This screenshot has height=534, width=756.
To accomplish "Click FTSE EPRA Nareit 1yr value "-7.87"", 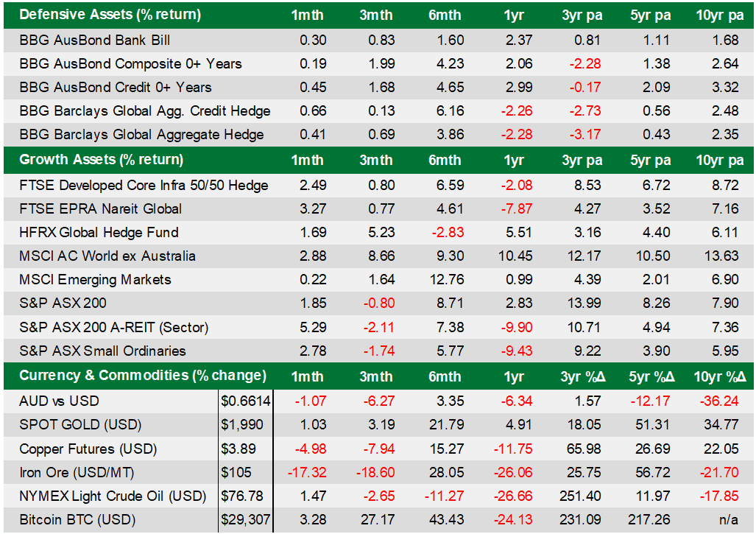I will (517, 209).
